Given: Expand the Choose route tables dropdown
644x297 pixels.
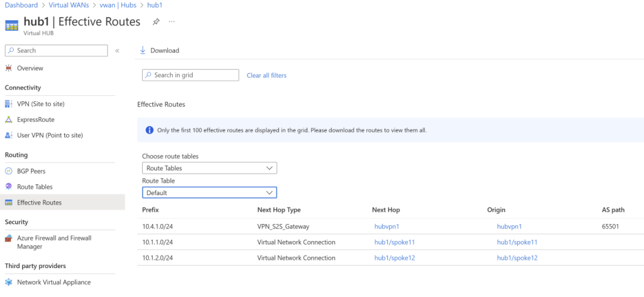Looking at the screenshot, I should (x=209, y=169).
